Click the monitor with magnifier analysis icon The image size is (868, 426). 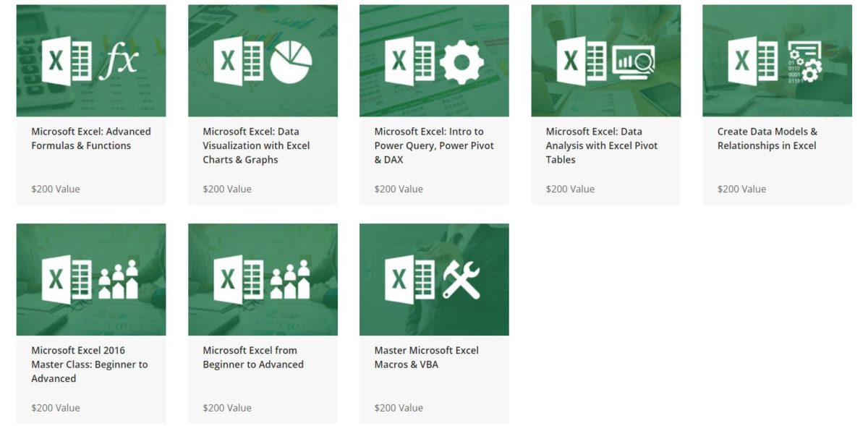pos(634,61)
